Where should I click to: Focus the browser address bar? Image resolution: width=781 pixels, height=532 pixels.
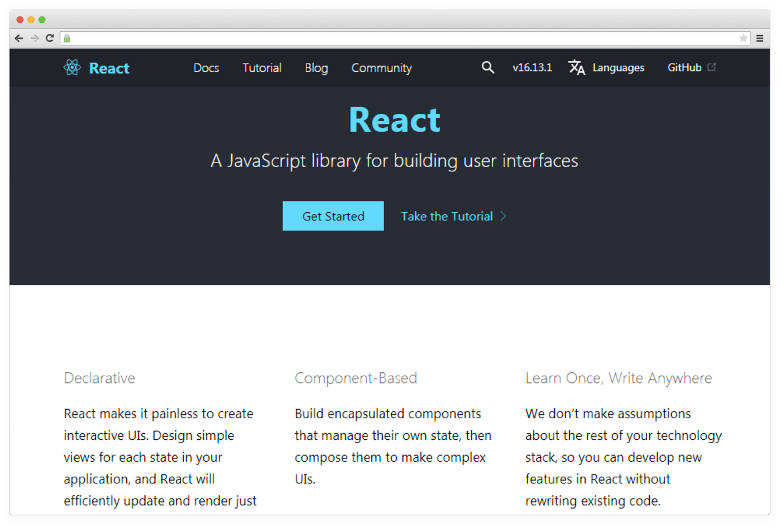(405, 39)
